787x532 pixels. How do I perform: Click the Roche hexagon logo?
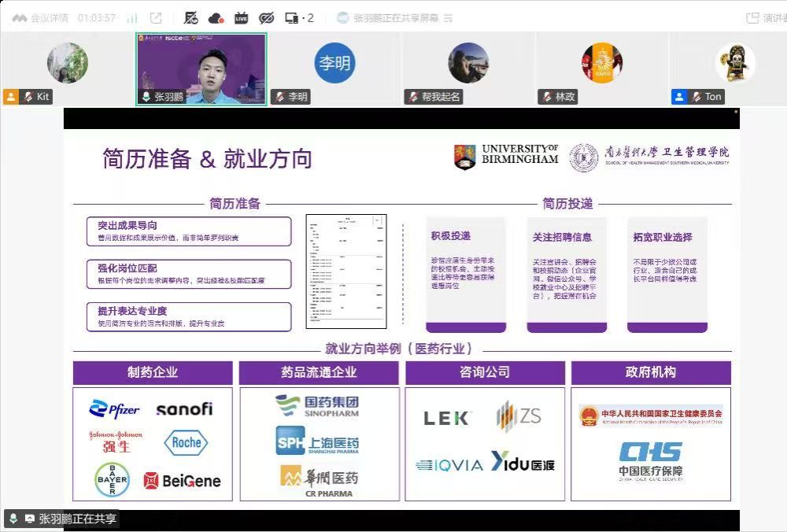coord(187,442)
